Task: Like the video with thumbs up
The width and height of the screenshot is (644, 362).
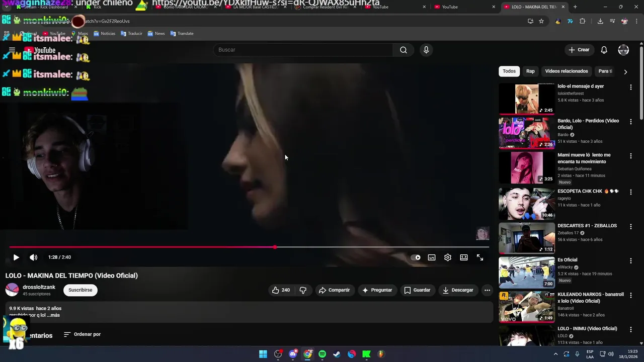Action: click(x=281, y=290)
